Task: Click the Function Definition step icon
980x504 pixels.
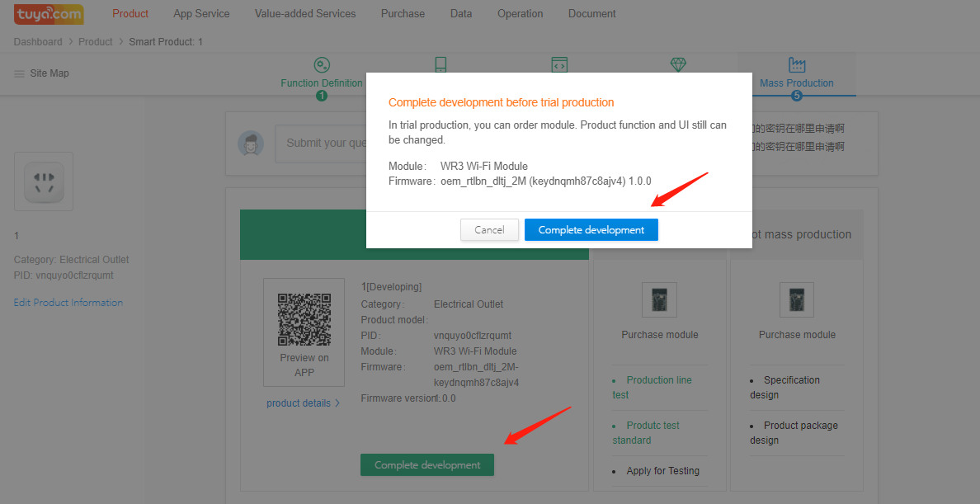Action: click(x=322, y=65)
